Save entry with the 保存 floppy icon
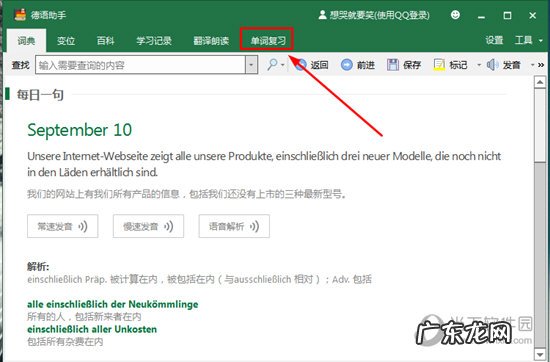 click(x=393, y=65)
